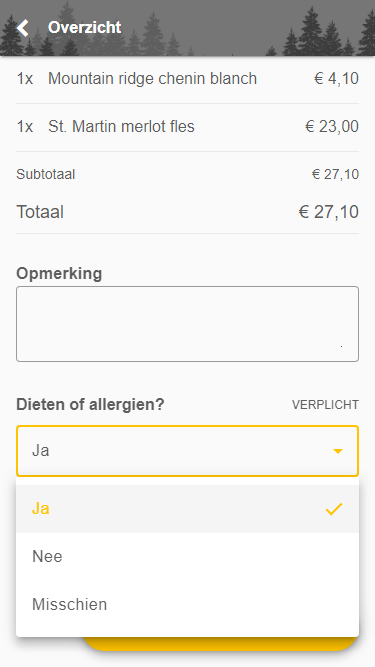Click the € 23,00 price
375x667 pixels.
pyautogui.click(x=332, y=127)
